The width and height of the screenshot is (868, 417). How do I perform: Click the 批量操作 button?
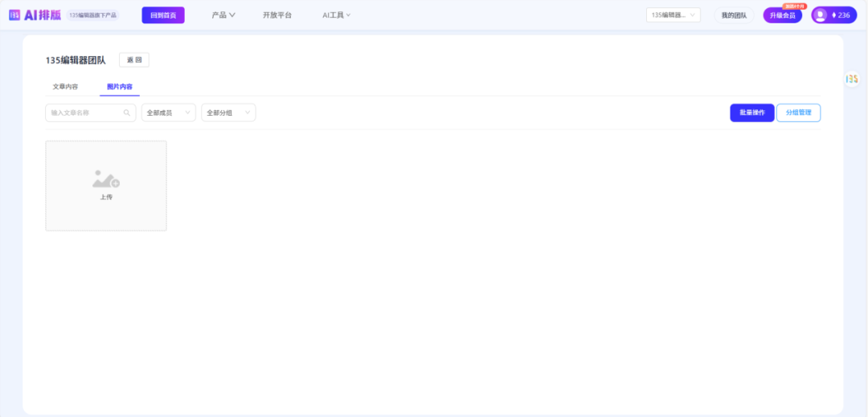click(752, 112)
